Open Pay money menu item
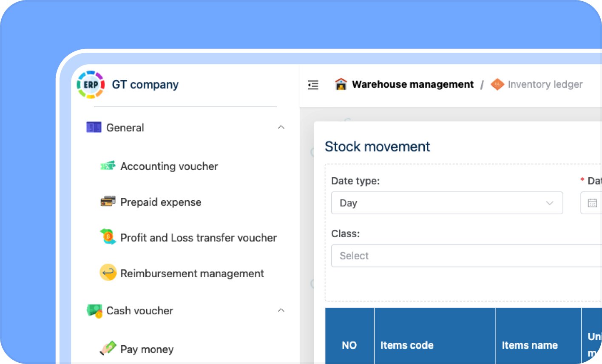This screenshot has width=602, height=364. pyautogui.click(x=147, y=349)
